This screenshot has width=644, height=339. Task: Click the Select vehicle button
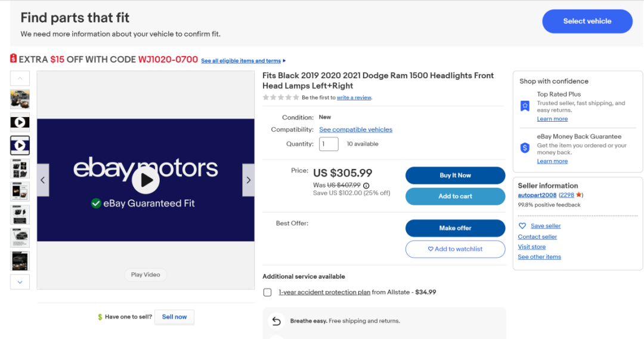[x=587, y=21]
